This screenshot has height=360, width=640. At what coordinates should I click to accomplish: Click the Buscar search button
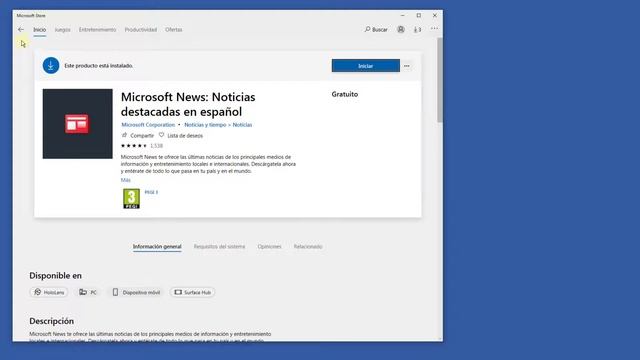tap(376, 29)
